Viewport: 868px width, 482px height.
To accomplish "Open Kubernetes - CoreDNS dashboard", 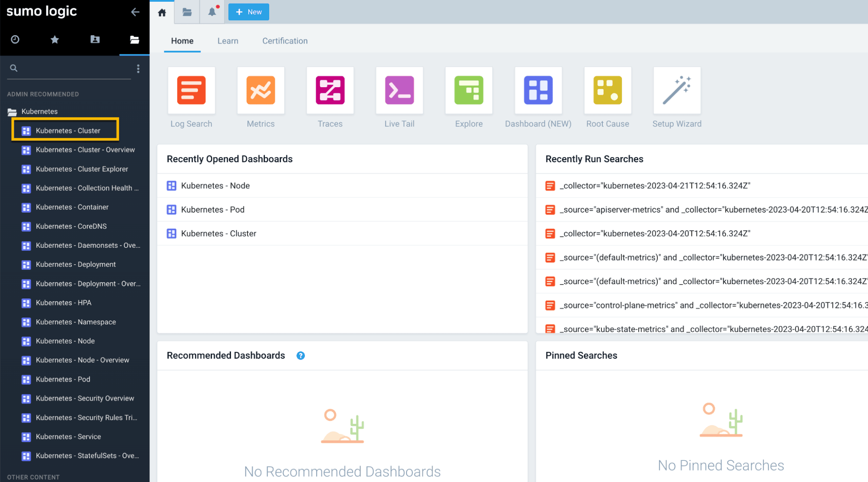I will pyautogui.click(x=64, y=226).
